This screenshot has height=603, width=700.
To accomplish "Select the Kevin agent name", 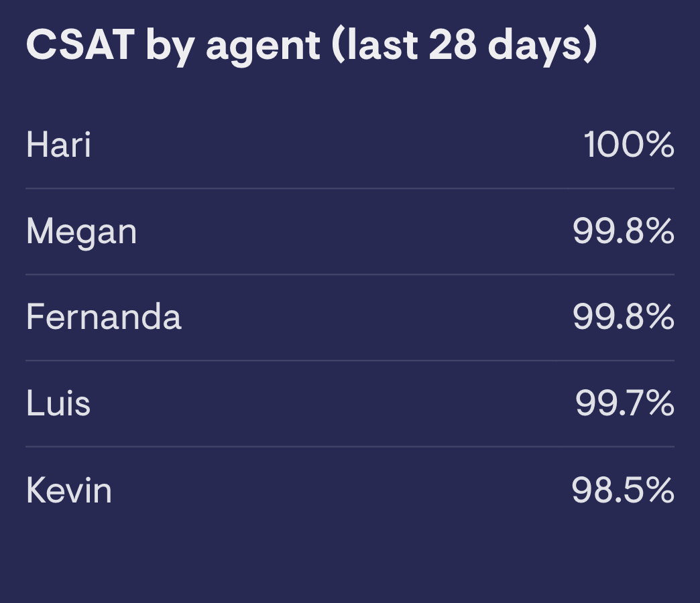I will point(69,490).
